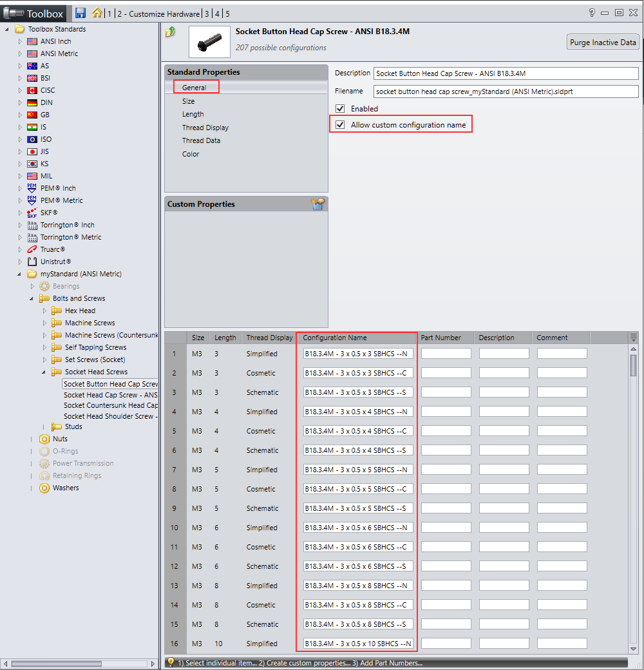Screen dimensions: 644x670
Task: Expand the MIL standard node
Action: pyautogui.click(x=20, y=176)
